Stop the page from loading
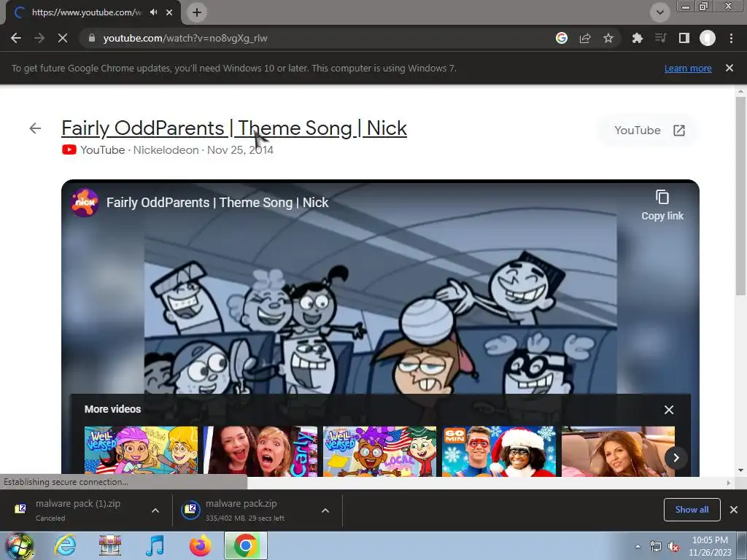The image size is (747, 560). 63,38
